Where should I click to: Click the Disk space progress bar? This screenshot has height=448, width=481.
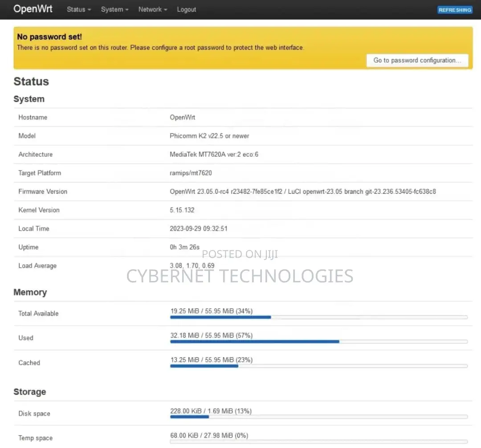319,417
